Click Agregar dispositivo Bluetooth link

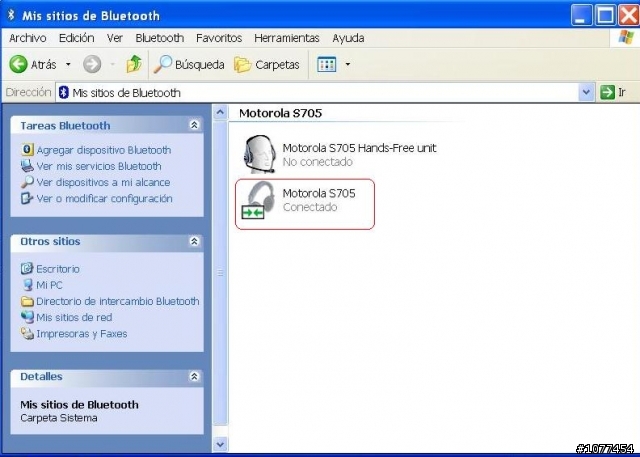104,150
